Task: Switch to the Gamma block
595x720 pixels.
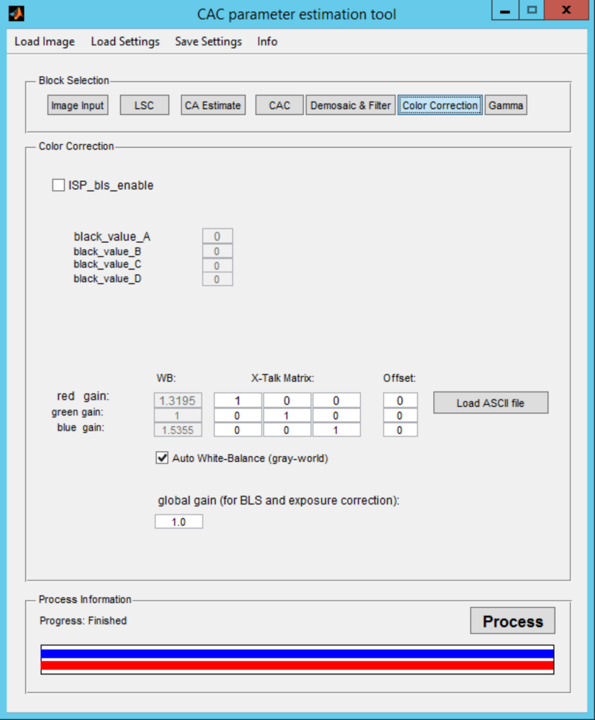Action: tap(506, 105)
